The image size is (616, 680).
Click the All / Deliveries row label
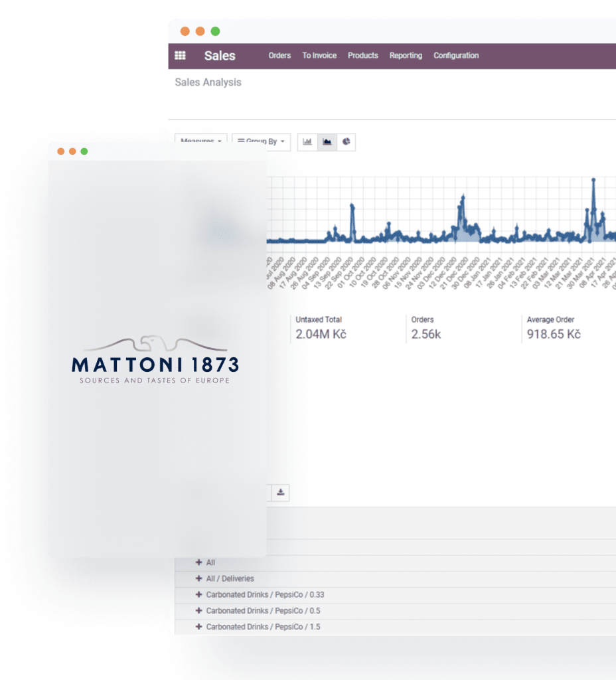tap(230, 578)
